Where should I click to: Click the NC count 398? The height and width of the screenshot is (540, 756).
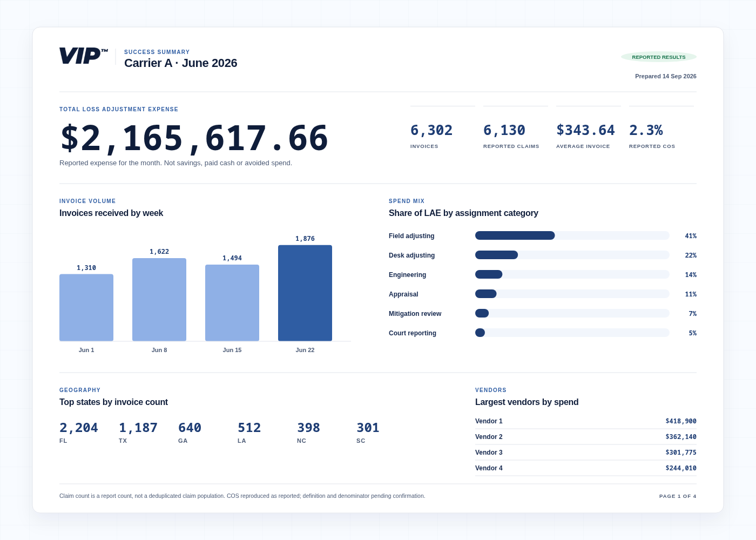(308, 428)
